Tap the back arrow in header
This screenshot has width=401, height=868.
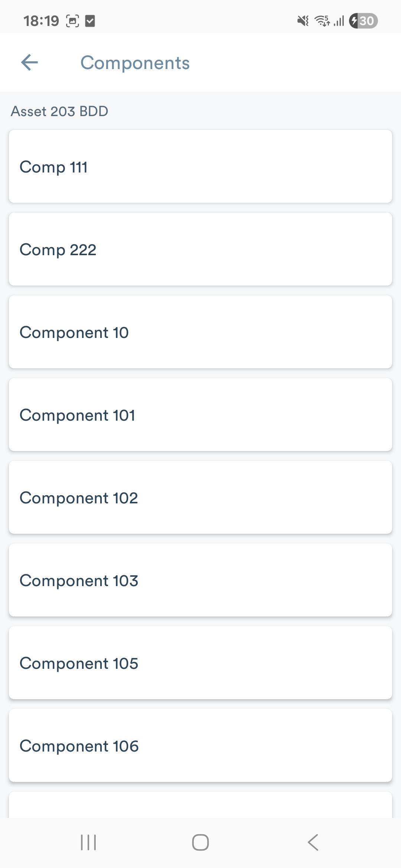30,62
